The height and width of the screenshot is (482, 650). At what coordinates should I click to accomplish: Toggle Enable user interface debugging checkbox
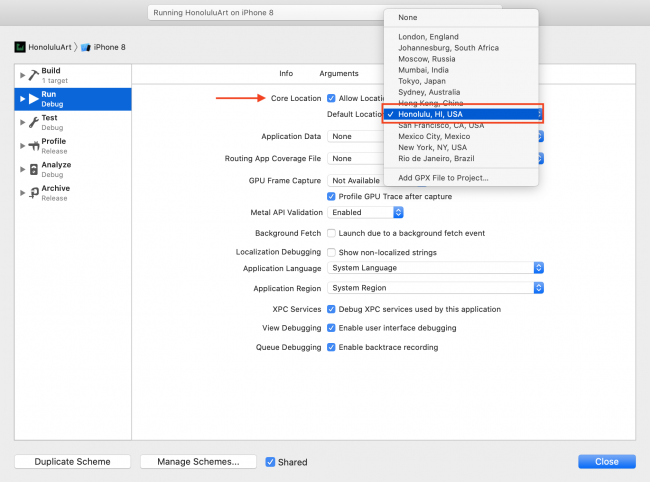pyautogui.click(x=331, y=328)
